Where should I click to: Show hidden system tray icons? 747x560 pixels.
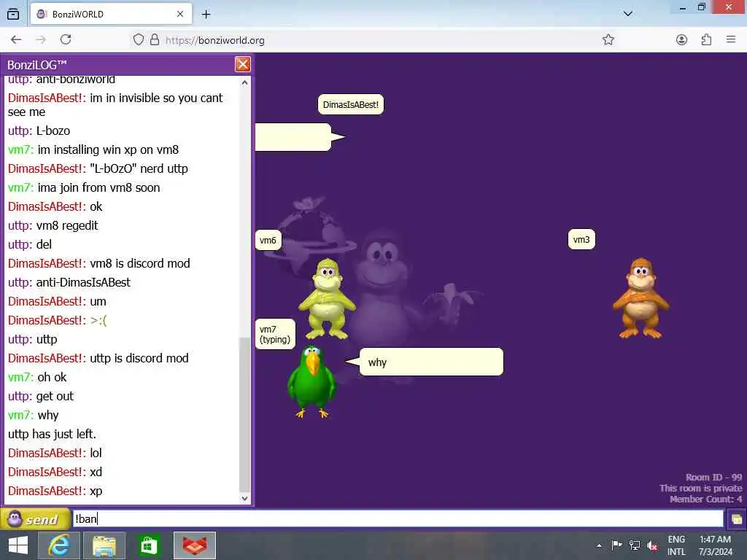coord(599,545)
